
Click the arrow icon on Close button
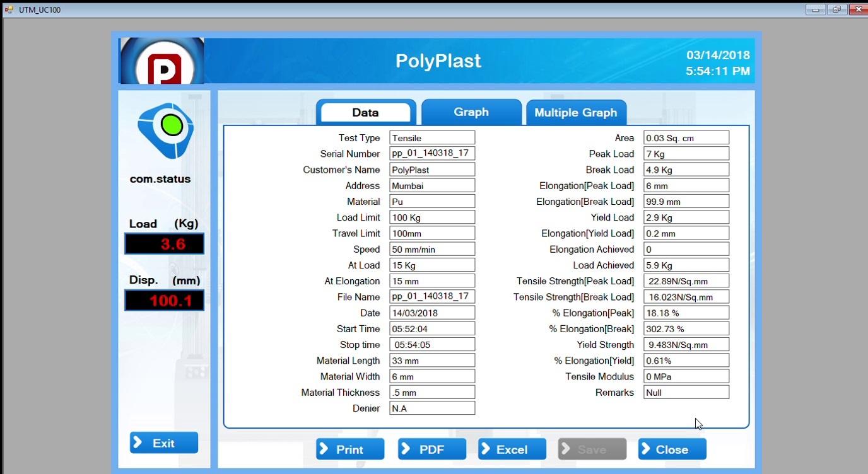coord(646,449)
